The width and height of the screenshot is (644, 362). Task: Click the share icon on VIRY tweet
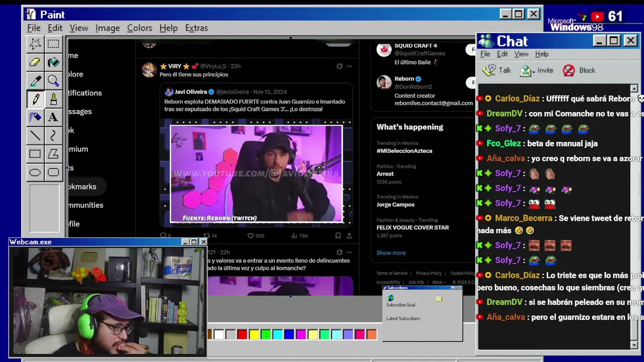coord(349,235)
